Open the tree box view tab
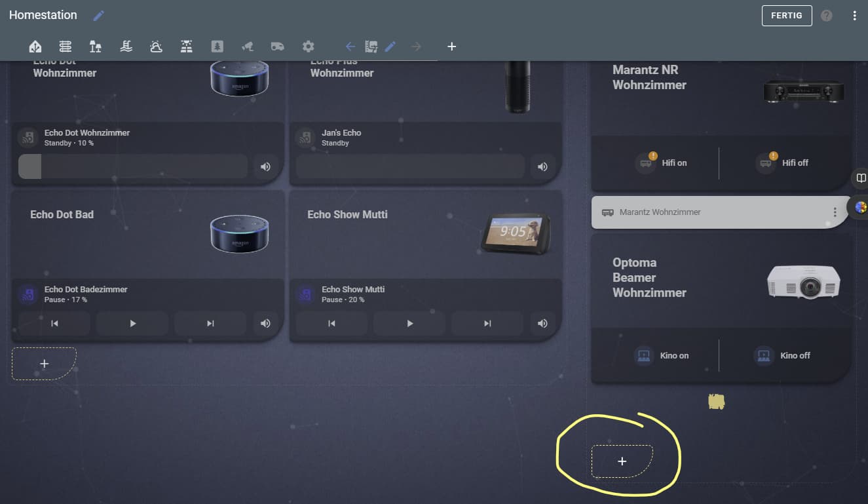Viewport: 868px width, 504px height. coord(217,47)
